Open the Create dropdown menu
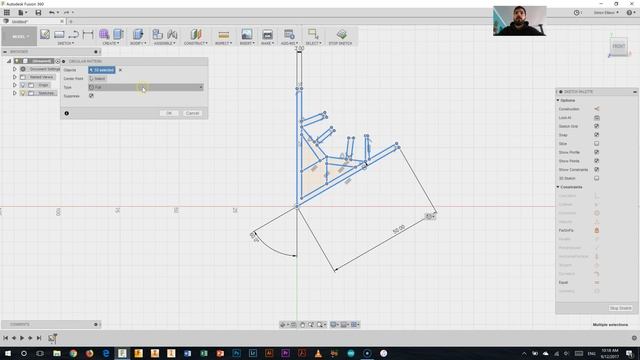Viewport: 640px width, 360px height. (x=111, y=43)
